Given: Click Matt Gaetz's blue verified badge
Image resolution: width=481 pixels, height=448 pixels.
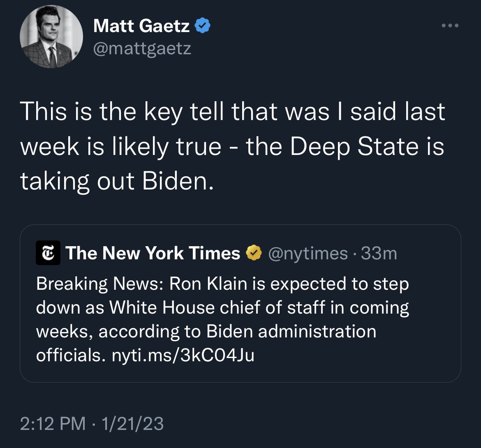Looking at the screenshot, I should click(x=202, y=26).
